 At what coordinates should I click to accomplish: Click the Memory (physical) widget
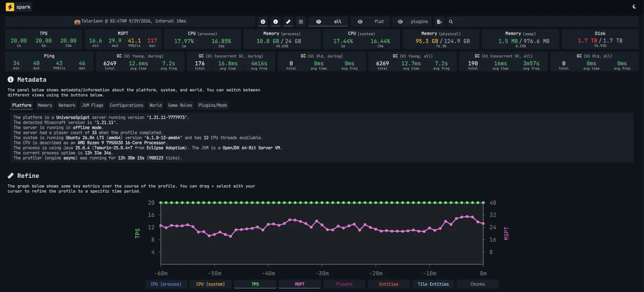tap(441, 39)
